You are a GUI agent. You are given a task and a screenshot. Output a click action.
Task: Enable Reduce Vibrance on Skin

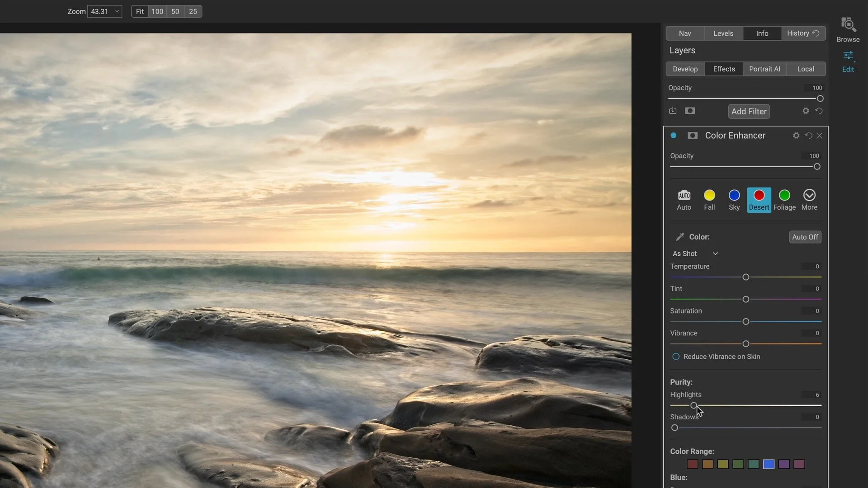675,357
